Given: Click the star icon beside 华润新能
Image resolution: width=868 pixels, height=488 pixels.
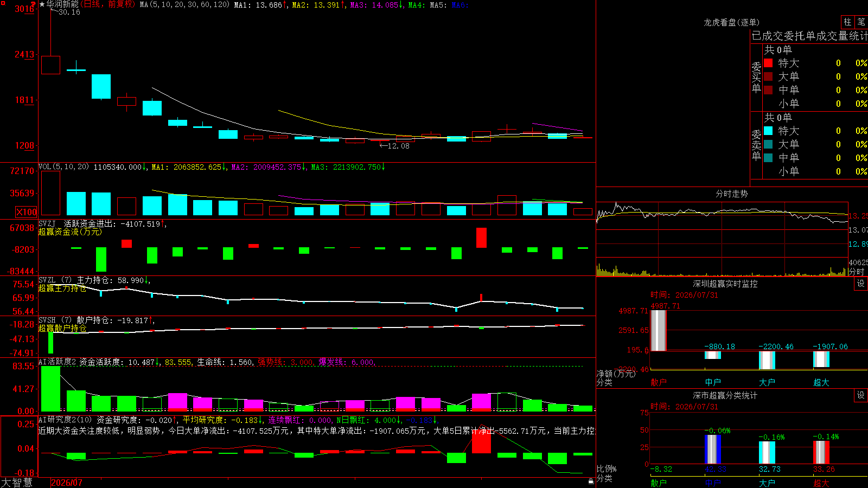Looking at the screenshot, I should click(42, 4).
